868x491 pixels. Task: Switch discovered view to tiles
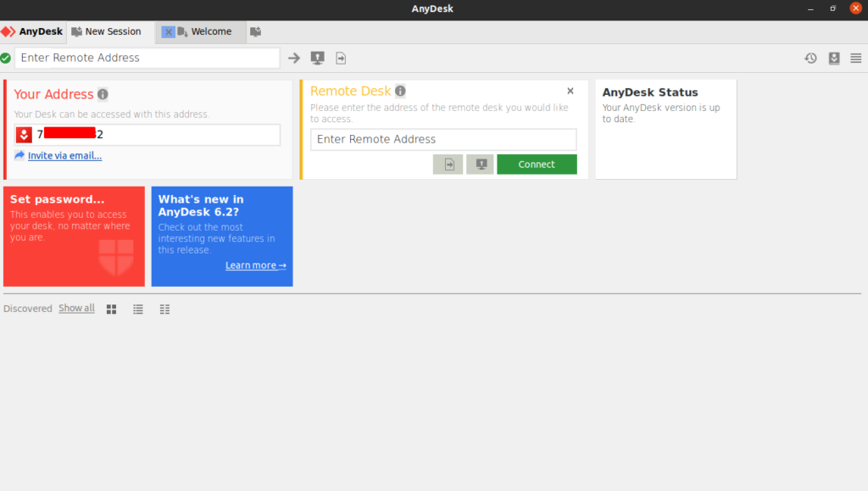pyautogui.click(x=111, y=309)
